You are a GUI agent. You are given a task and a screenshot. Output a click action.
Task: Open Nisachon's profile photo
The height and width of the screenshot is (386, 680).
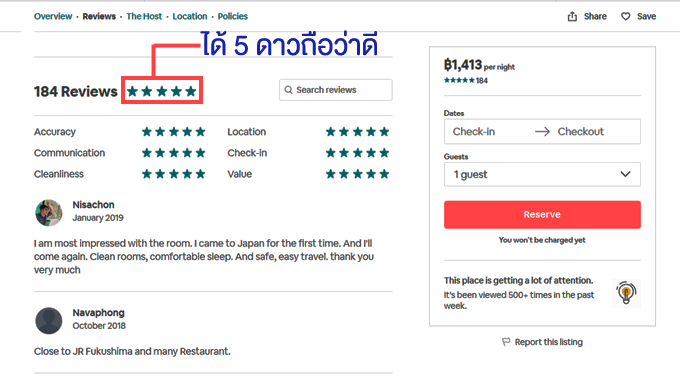click(49, 213)
